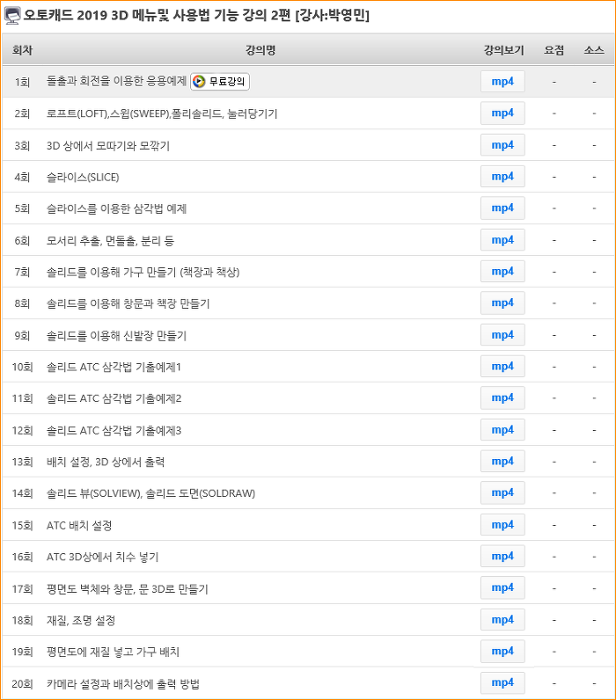The height and width of the screenshot is (700, 616).
Task: Open mp4 for lecture 1회
Action: (502, 82)
